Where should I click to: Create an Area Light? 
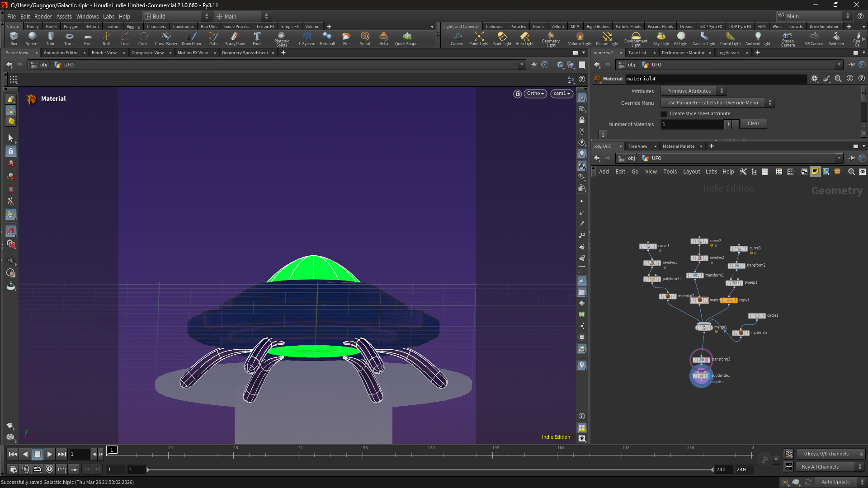[525, 38]
